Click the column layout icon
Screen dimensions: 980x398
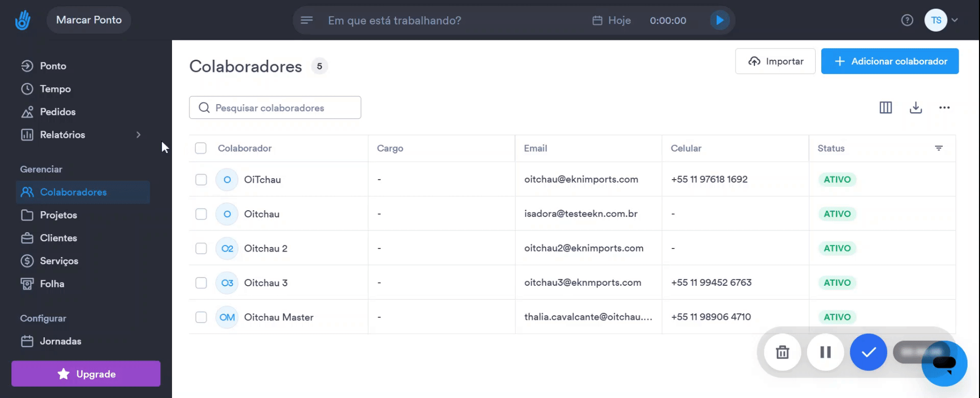pos(886,108)
